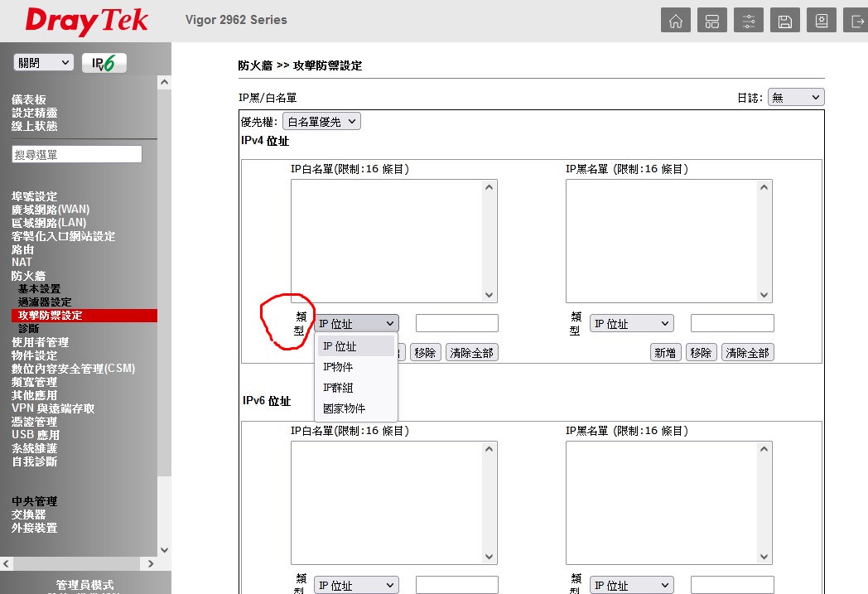Click the floppy disk save icon
The image size is (868, 594).
(x=784, y=21)
